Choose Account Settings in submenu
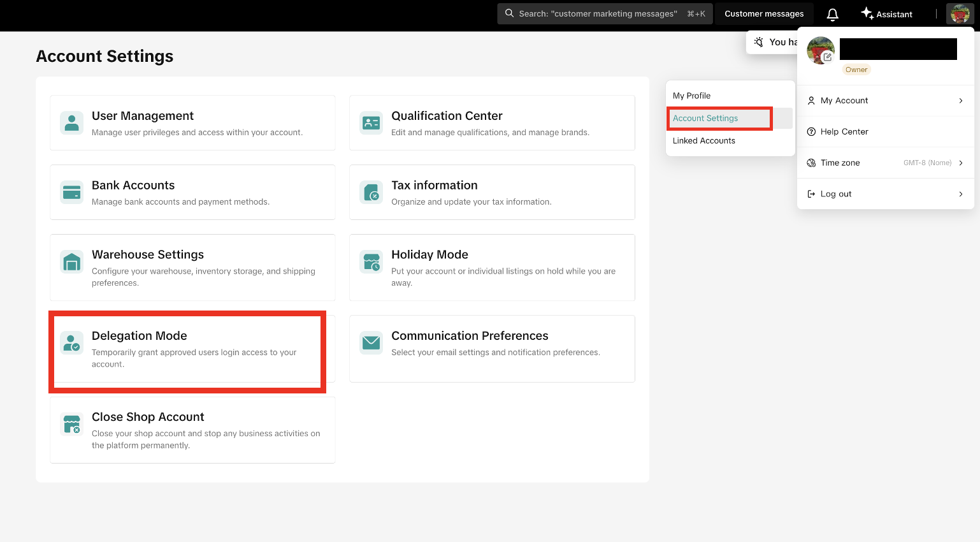The image size is (980, 542). [705, 118]
